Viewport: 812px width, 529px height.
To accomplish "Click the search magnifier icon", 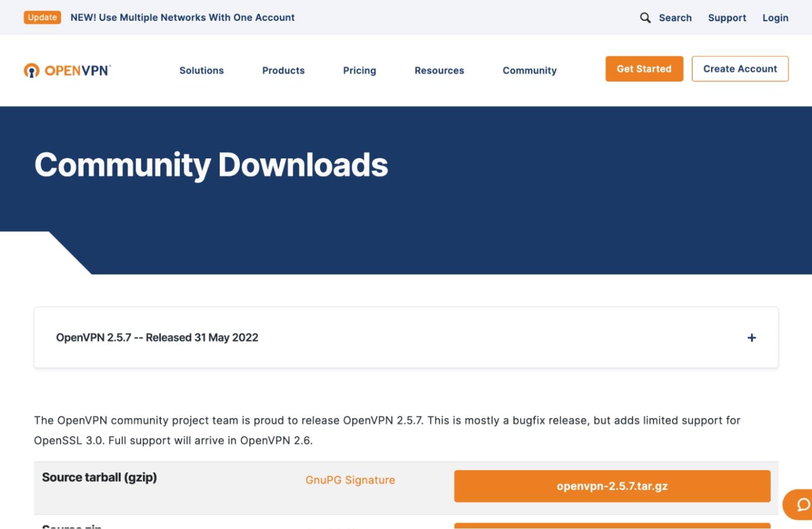I will (x=645, y=18).
